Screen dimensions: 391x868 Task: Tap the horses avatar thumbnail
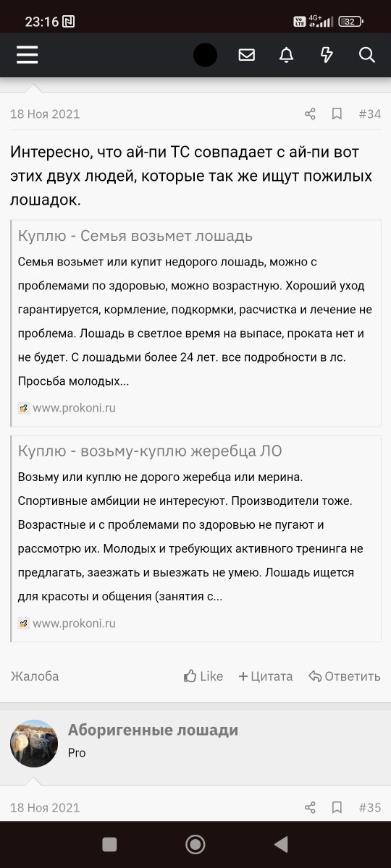coord(34,743)
